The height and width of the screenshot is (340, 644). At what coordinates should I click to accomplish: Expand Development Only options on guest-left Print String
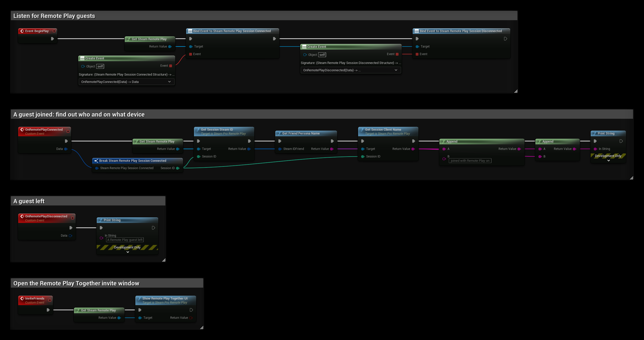click(128, 252)
